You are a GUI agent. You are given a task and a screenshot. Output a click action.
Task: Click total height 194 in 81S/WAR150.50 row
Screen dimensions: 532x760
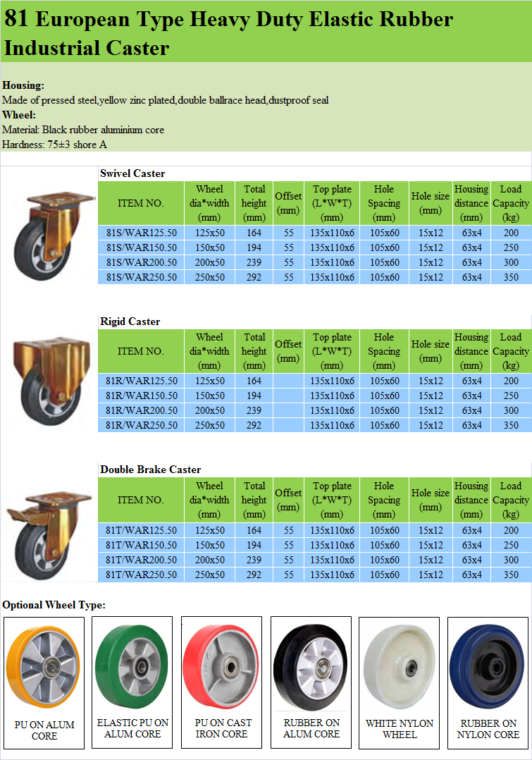254,247
